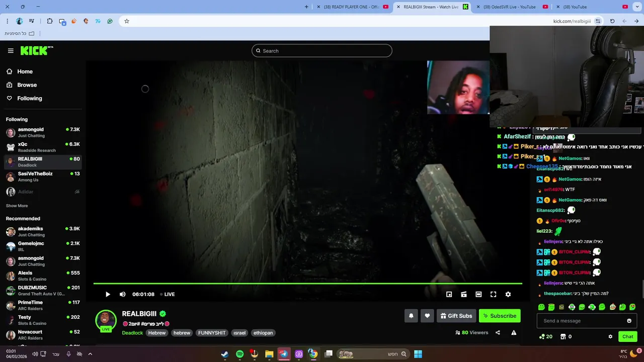Select REALBIGIII in the Following list
The height and width of the screenshot is (362, 644).
[x=43, y=162]
